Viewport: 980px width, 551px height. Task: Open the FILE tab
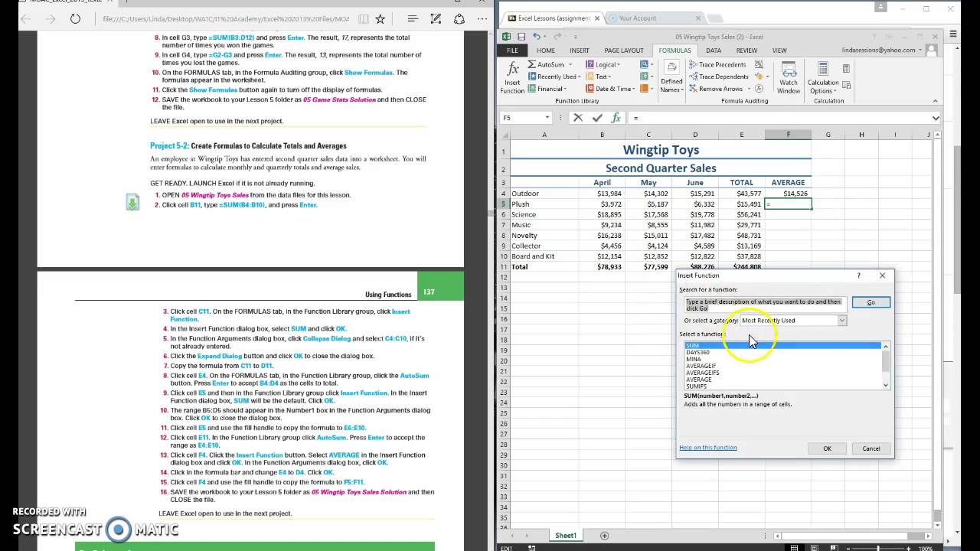(x=512, y=51)
